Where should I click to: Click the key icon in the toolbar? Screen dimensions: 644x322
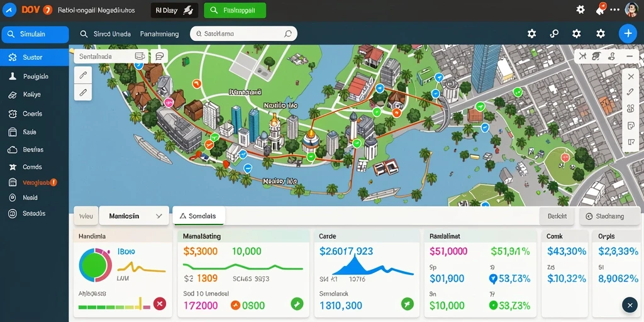coord(554,34)
